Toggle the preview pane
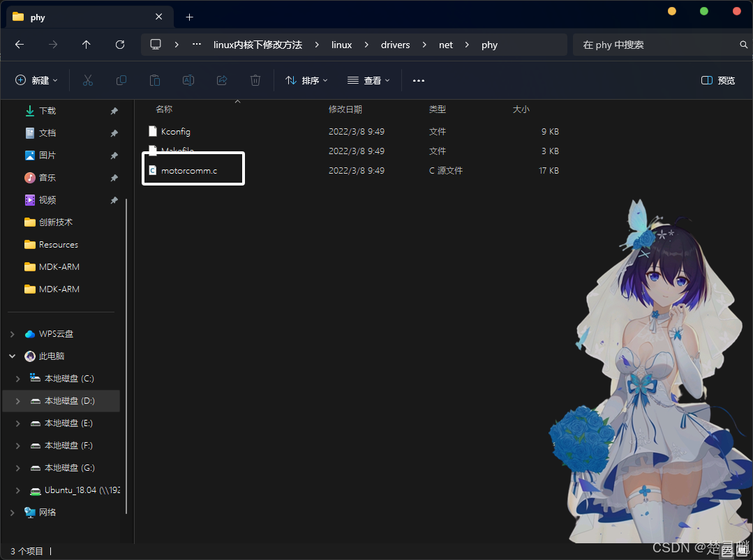This screenshot has width=753, height=560. pyautogui.click(x=718, y=81)
